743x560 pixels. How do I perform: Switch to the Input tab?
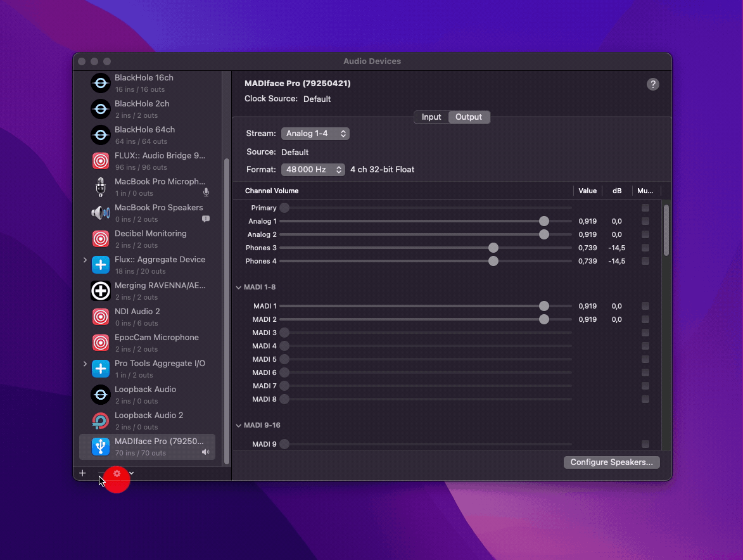click(x=431, y=117)
